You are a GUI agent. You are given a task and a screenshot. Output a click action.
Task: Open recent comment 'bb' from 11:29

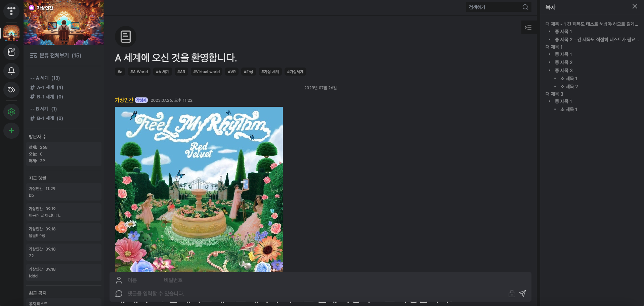(64, 192)
